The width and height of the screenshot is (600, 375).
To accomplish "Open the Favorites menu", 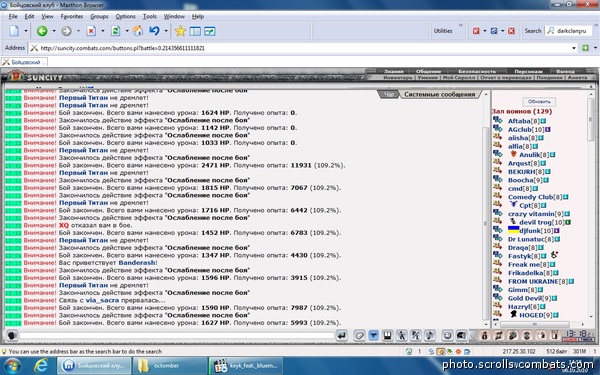I will point(72,16).
